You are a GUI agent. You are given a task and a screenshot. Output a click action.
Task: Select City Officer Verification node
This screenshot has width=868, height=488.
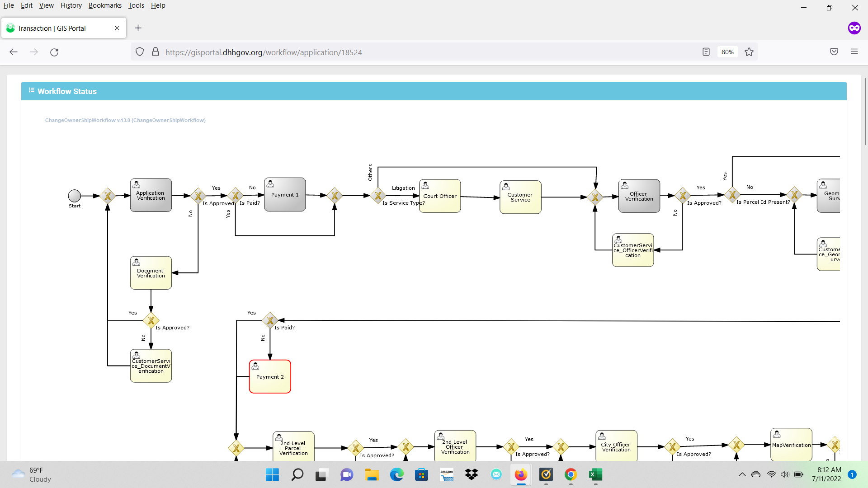(616, 446)
